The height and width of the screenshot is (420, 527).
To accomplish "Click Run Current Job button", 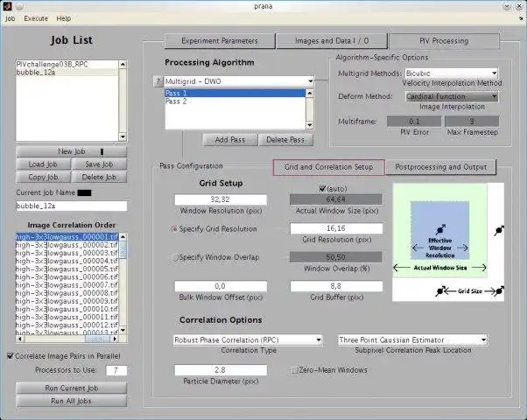I will pyautogui.click(x=71, y=388).
